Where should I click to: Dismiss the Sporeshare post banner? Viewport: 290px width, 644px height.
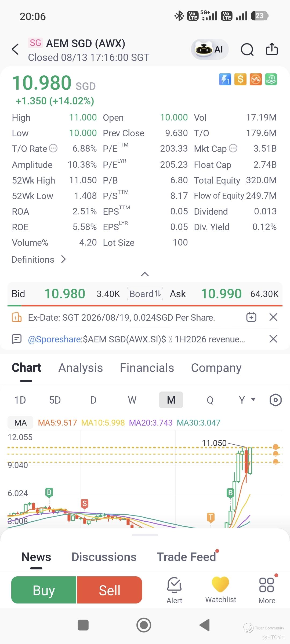(273, 339)
